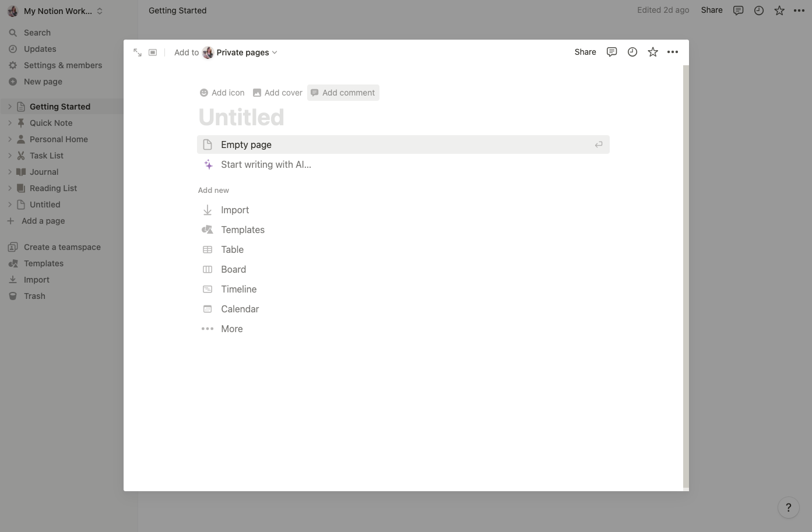The width and height of the screenshot is (812, 532).
Task: Click the Board layout icon
Action: 208,269
